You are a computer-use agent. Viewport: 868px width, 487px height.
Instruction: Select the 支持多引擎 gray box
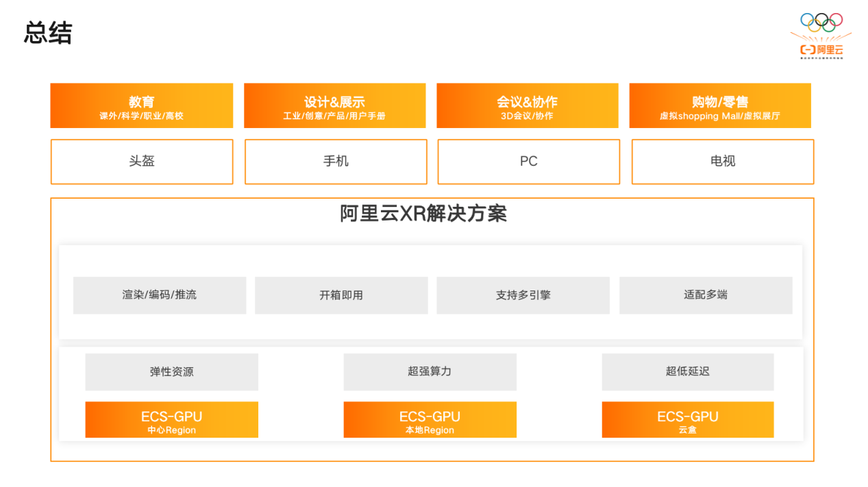[x=523, y=295]
